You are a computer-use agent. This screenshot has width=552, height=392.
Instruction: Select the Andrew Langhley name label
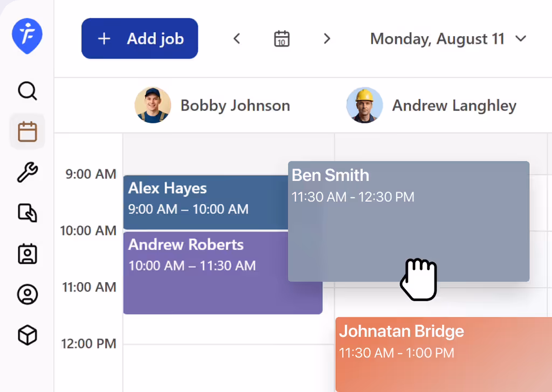click(454, 106)
